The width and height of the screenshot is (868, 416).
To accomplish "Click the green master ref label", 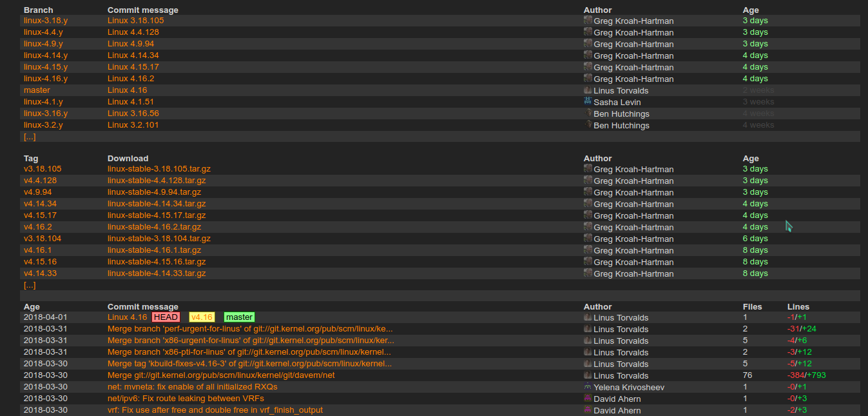I will [239, 317].
